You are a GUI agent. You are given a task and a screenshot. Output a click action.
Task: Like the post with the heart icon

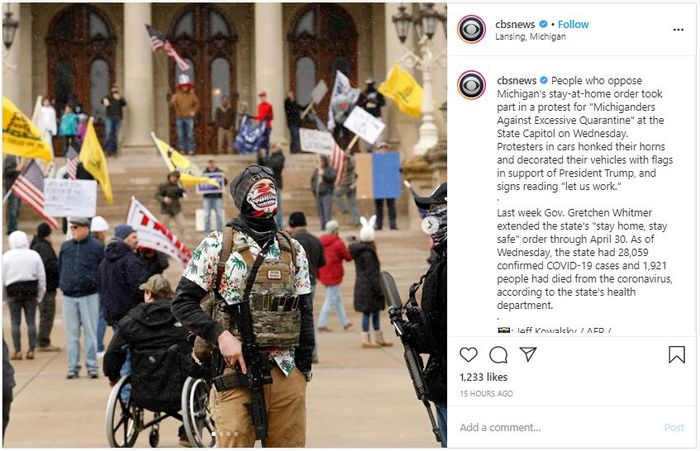468,355
